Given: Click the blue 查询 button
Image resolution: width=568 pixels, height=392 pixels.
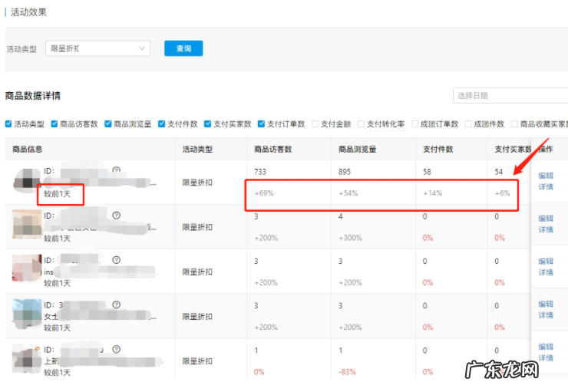Looking at the screenshot, I should [183, 48].
